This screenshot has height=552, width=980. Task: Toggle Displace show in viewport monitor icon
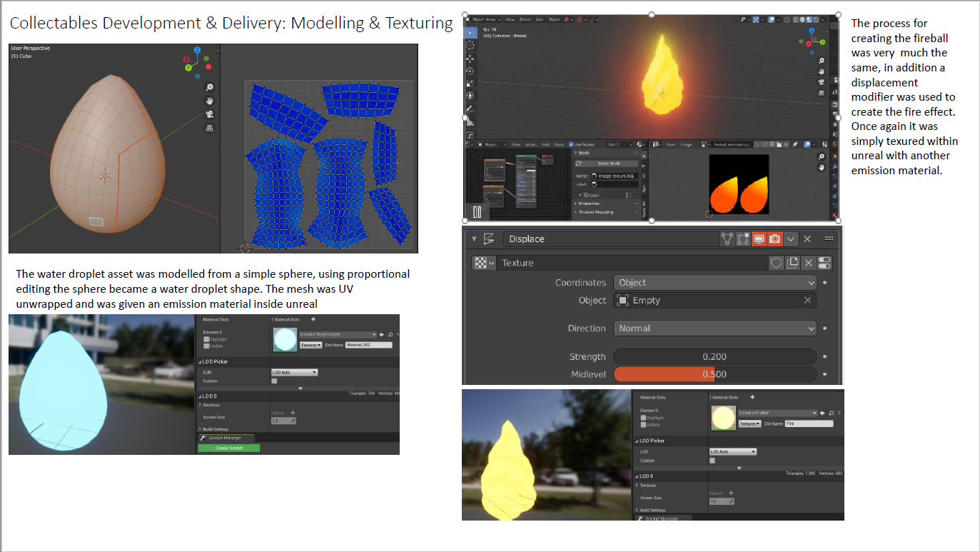(758, 239)
